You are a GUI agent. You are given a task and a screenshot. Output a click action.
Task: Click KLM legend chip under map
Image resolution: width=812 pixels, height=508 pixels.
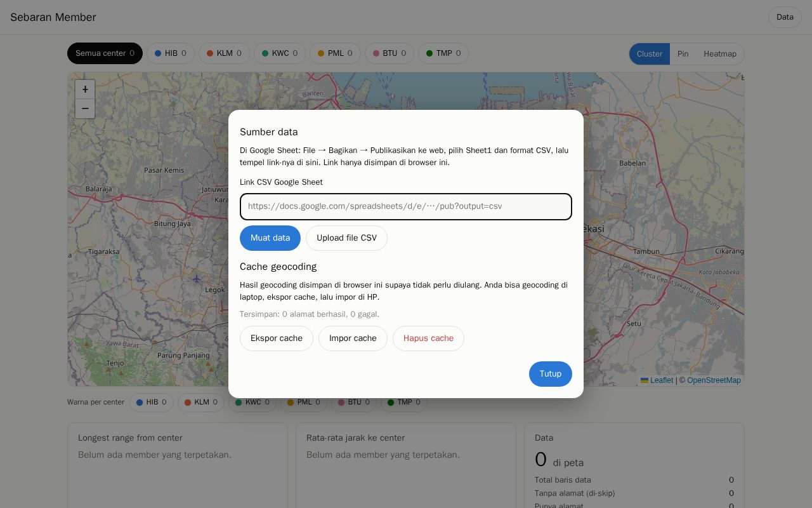click(x=201, y=402)
